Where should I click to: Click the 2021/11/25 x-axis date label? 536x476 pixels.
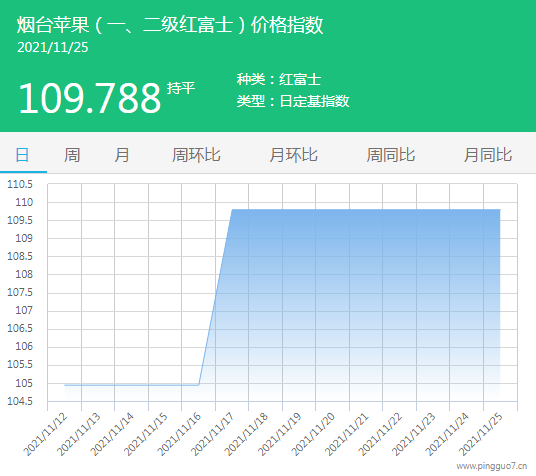(x=481, y=434)
